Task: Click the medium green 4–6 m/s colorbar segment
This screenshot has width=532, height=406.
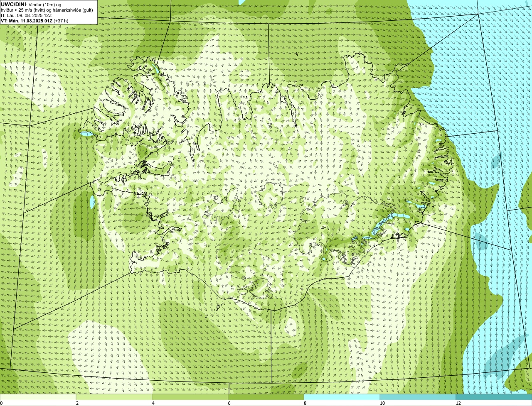Action: (x=190, y=397)
